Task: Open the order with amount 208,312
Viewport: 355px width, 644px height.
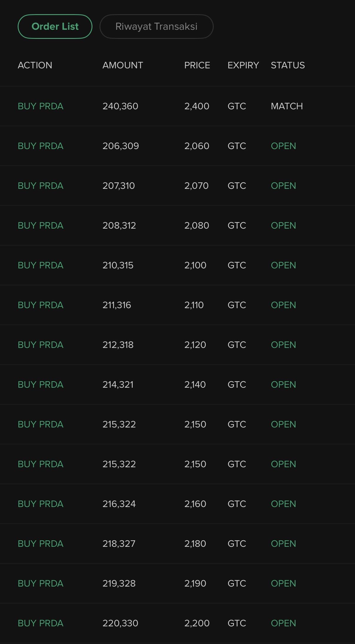Action: [x=119, y=225]
